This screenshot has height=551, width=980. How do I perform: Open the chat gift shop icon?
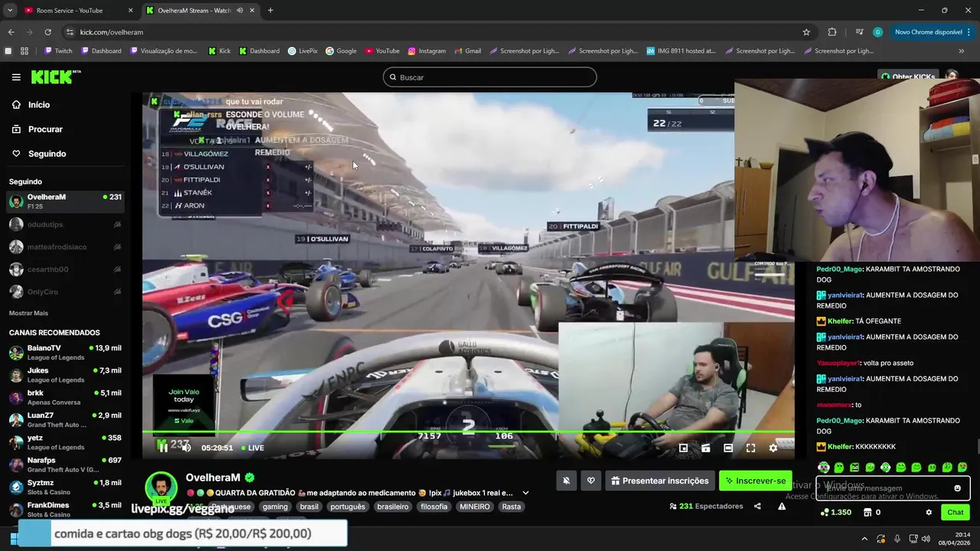click(x=868, y=512)
